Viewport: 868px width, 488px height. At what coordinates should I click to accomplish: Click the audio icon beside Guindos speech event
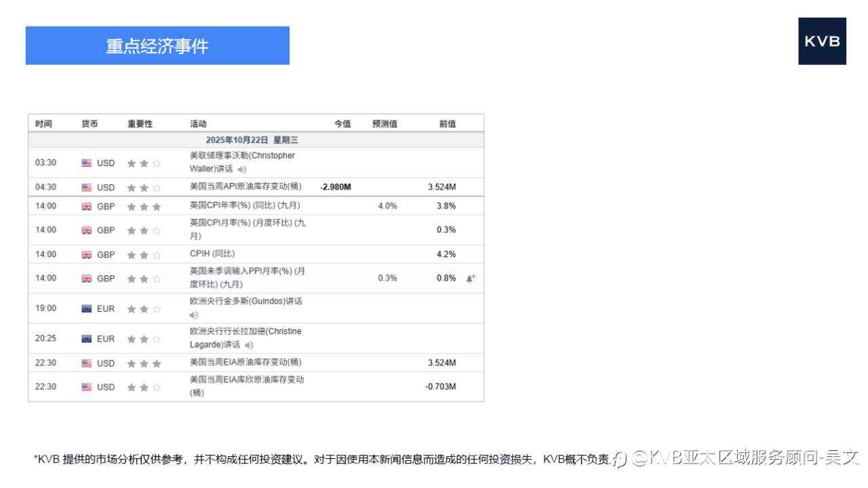(193, 314)
